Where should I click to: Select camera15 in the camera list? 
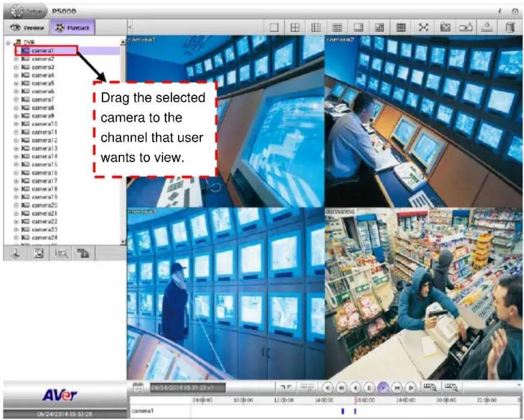45,165
